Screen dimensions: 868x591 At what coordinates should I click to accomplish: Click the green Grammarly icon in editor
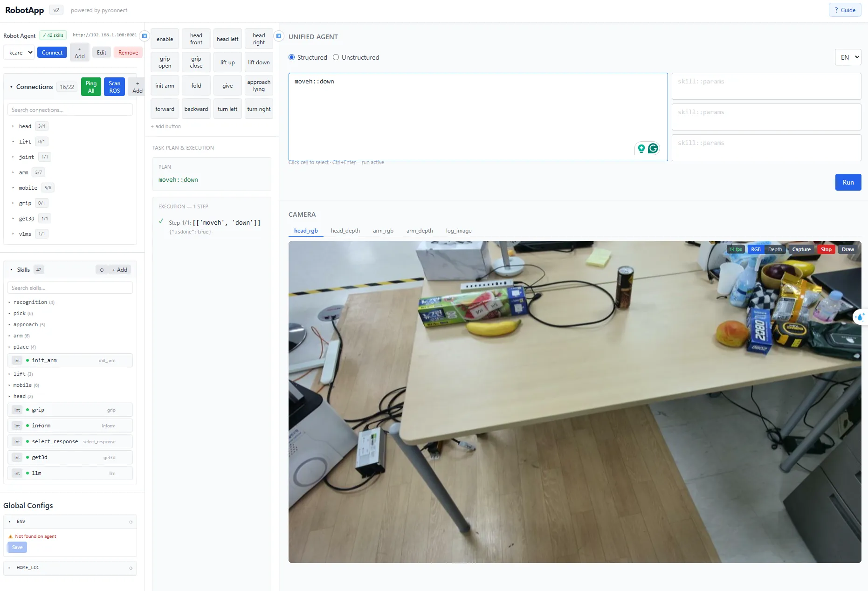653,148
